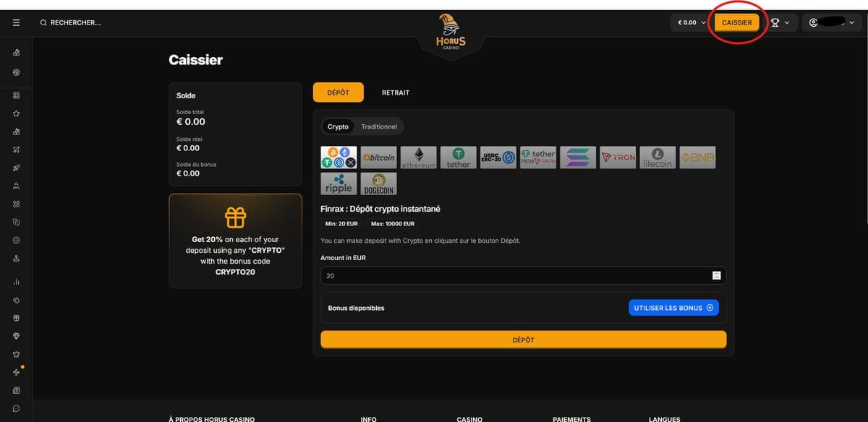Click the 'Bonus disponibles' label
Screen dimensions: 868x422
[x=356, y=308]
